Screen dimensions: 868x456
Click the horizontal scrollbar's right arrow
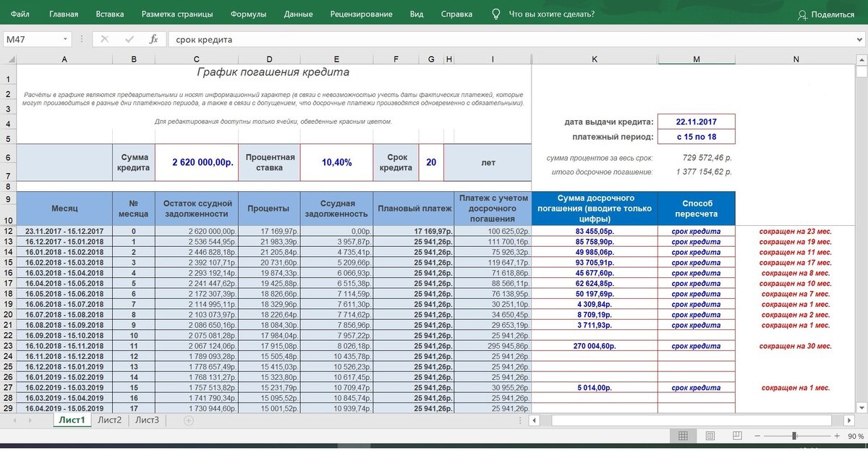point(850,420)
